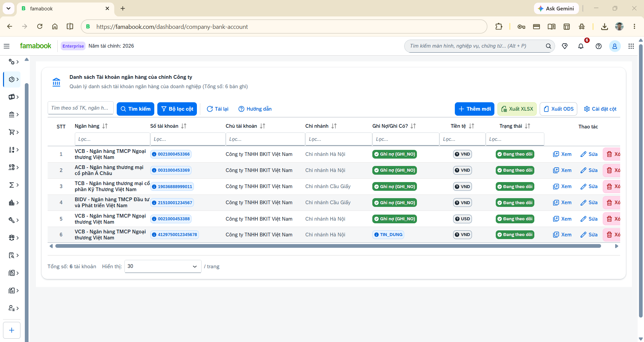The height and width of the screenshot is (342, 644).
Task: Click the TIN_DUNG badge
Action: click(388, 235)
